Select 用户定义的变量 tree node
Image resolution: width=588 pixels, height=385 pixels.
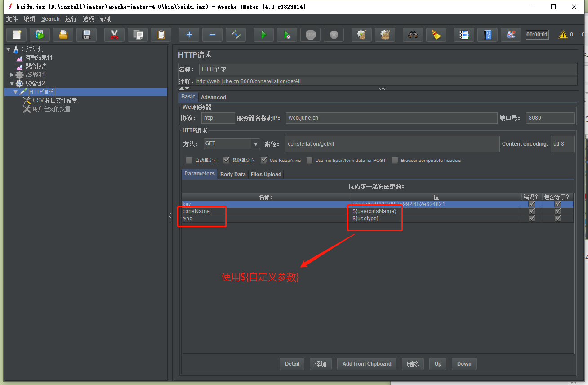coord(52,109)
